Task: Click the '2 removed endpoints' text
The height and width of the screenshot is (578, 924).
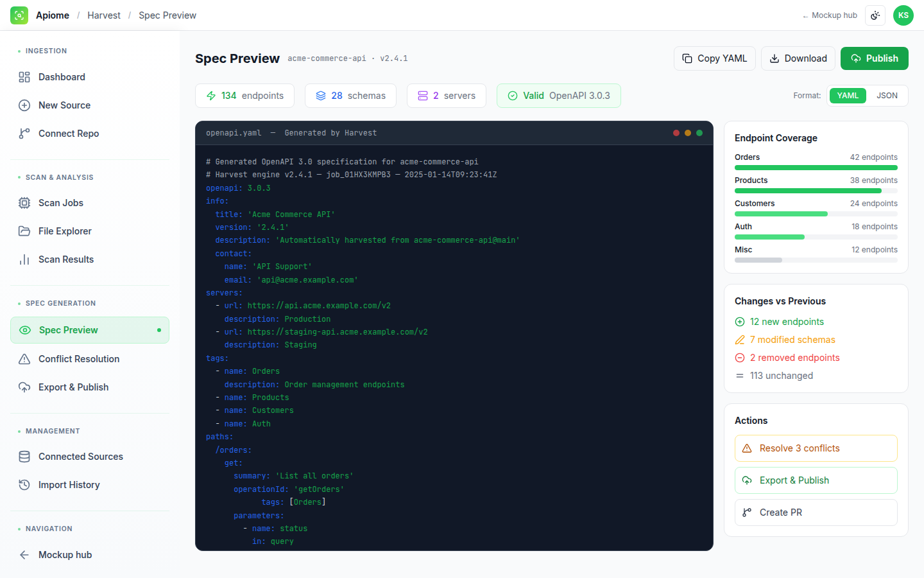Action: coord(795,358)
